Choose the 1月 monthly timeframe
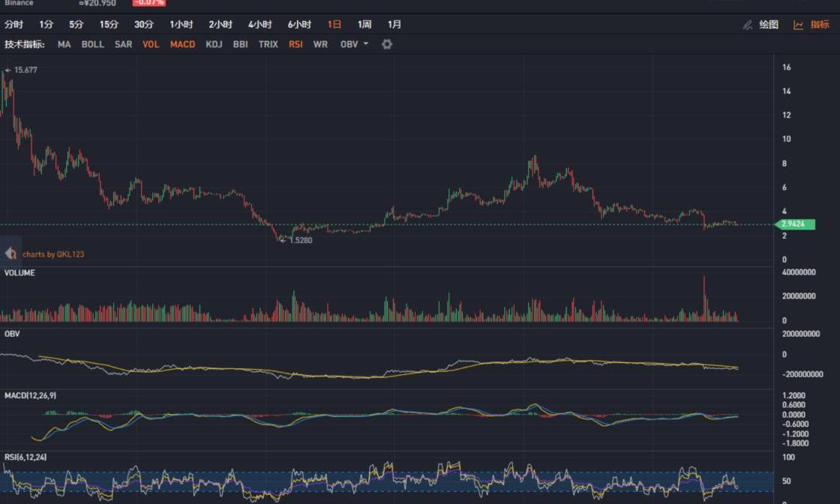This screenshot has height=504, width=840. (394, 25)
